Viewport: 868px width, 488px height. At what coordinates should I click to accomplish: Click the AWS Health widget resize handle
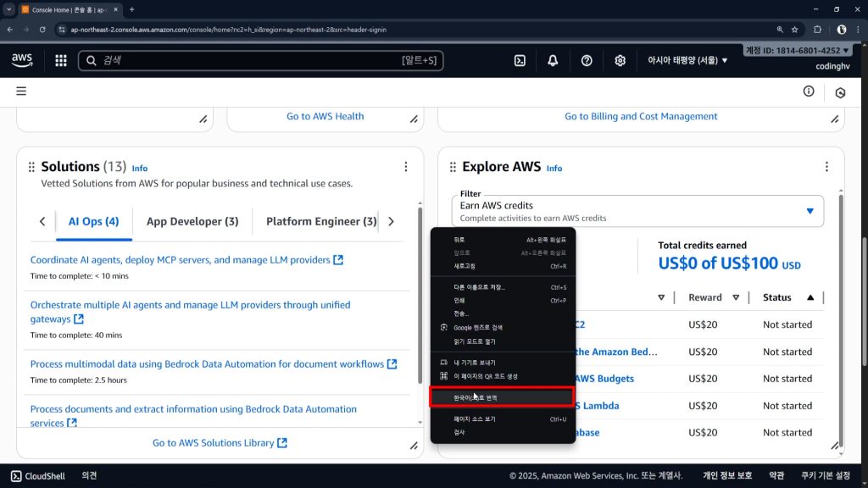[x=414, y=119]
